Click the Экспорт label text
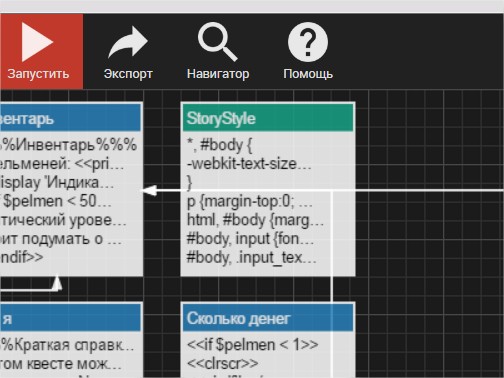The image size is (504, 378). pyautogui.click(x=128, y=74)
